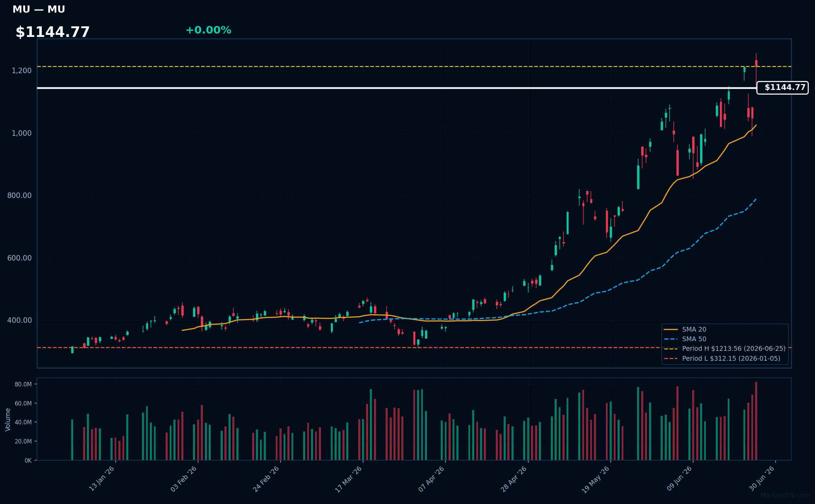Click the 'MU — MU' chart title
Viewport: 815px width, 504px height.
pos(39,10)
